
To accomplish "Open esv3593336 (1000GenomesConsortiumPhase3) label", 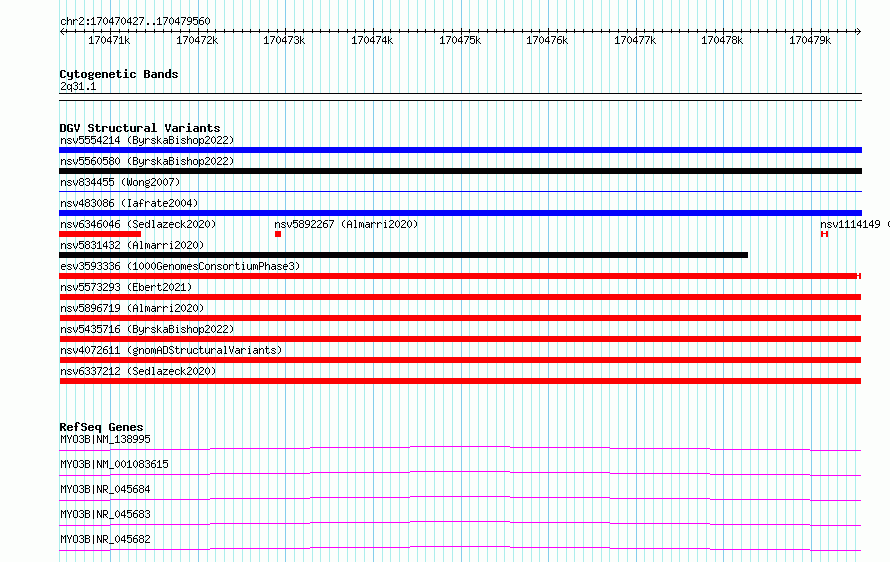I will pos(180,266).
